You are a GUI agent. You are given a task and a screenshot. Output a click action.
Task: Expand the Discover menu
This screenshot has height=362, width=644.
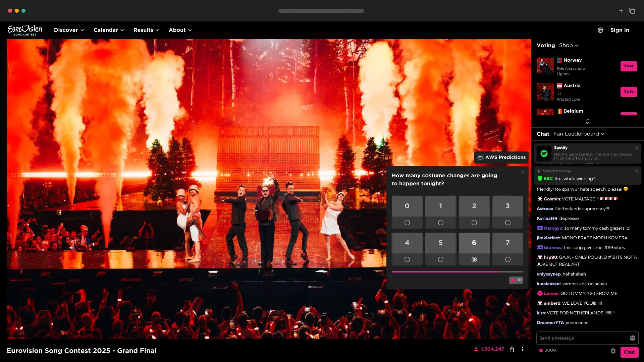coord(69,30)
